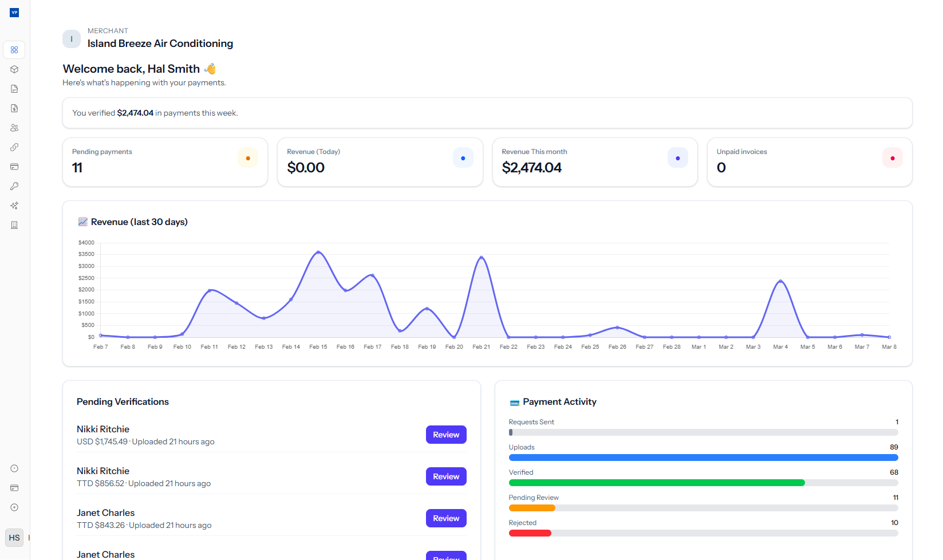This screenshot has height=560, width=943.
Task: Click the Payment Activity heading
Action: click(x=559, y=402)
